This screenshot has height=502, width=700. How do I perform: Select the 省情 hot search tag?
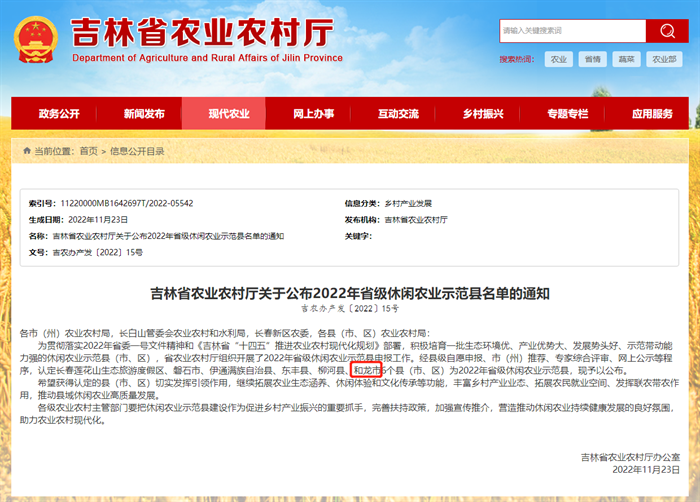click(x=593, y=60)
